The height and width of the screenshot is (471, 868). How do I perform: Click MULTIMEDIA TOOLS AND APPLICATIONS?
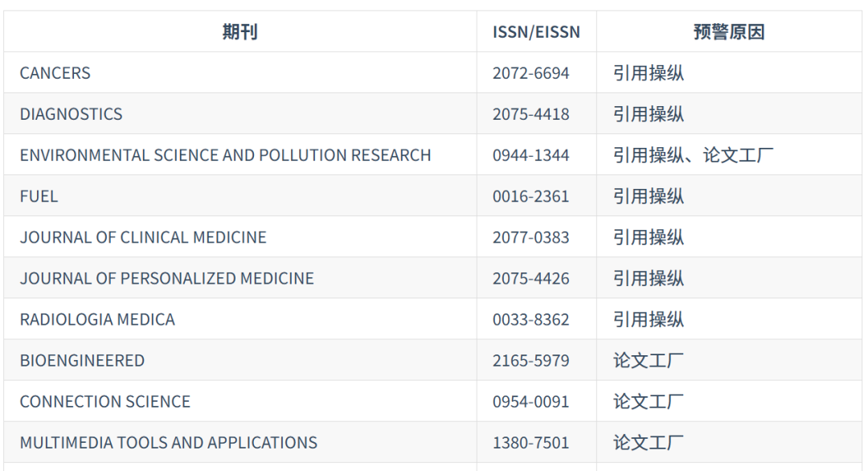pyautogui.click(x=168, y=442)
